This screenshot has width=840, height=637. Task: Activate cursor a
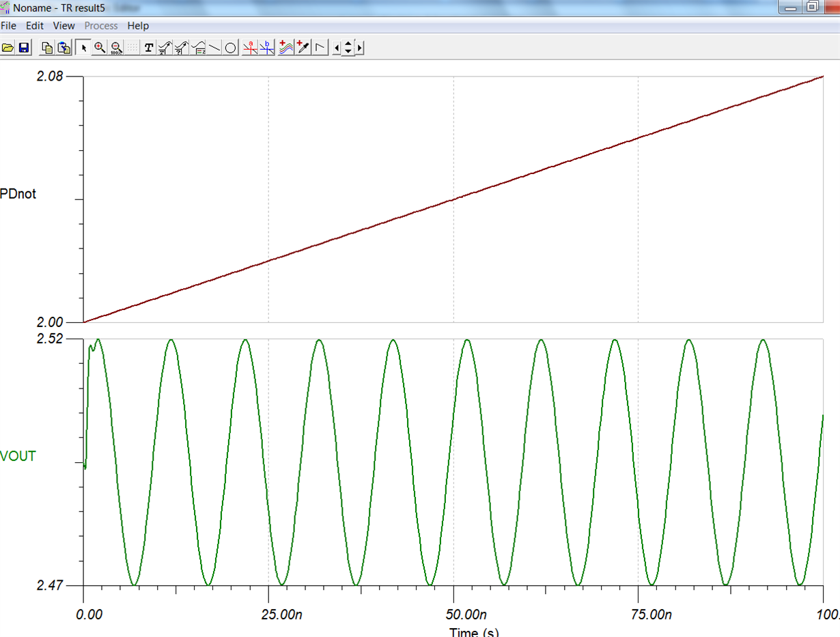[250, 48]
